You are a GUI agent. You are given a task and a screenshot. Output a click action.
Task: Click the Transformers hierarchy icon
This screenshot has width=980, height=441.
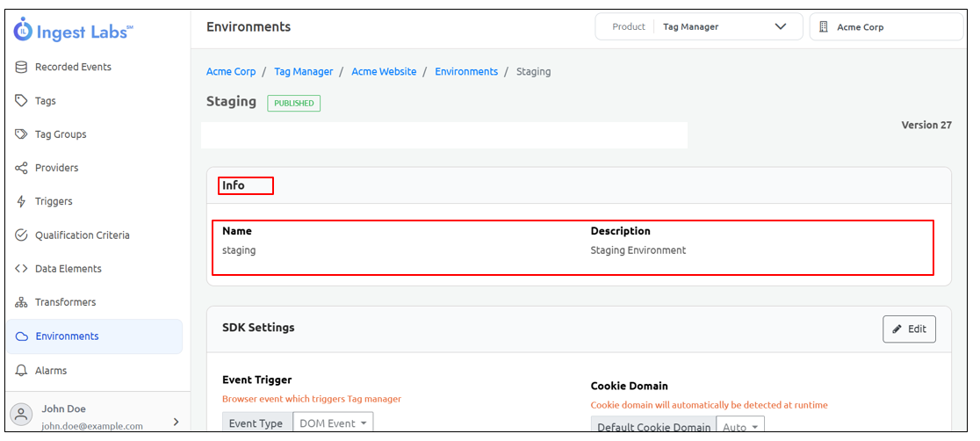22,302
